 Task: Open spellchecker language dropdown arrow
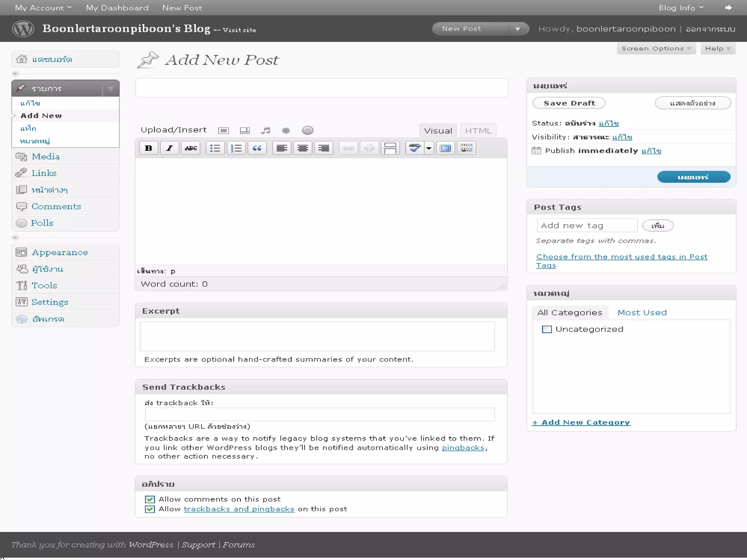coord(429,148)
